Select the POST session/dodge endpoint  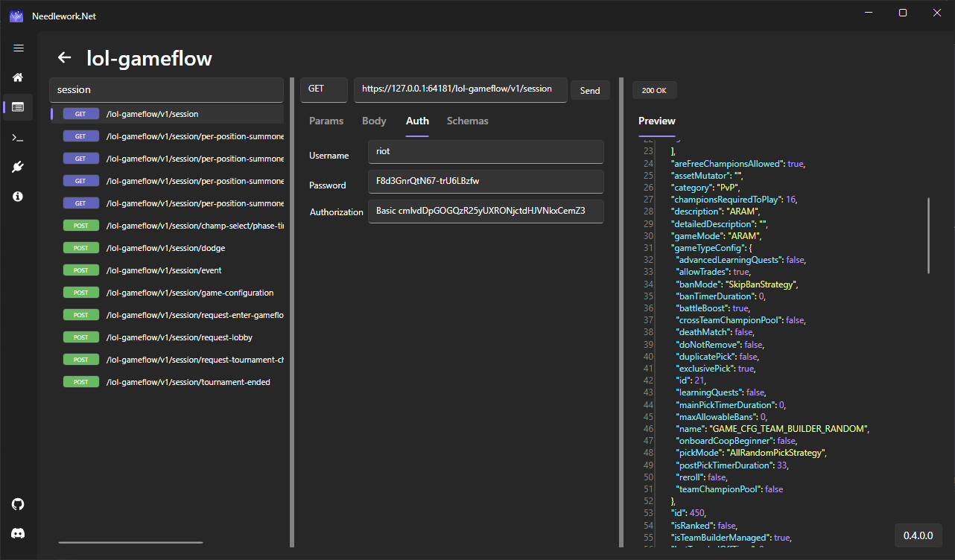tap(167, 248)
